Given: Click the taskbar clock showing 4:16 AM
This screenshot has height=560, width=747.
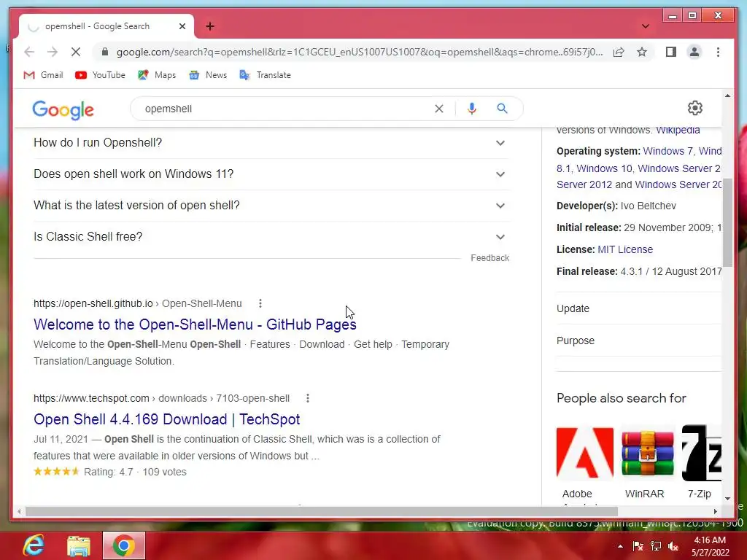Looking at the screenshot, I should (710, 546).
